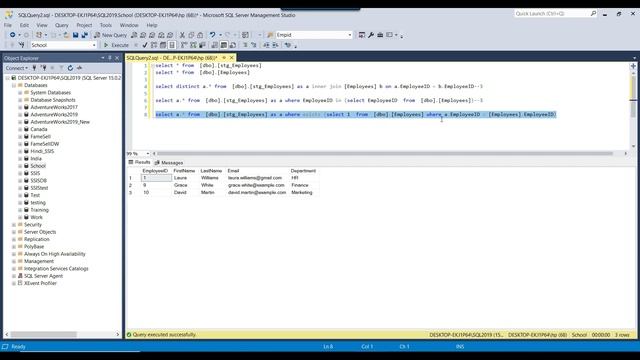The height and width of the screenshot is (360, 640).
Task: Click the Database Engine Query icon
Action: [x=134, y=35]
